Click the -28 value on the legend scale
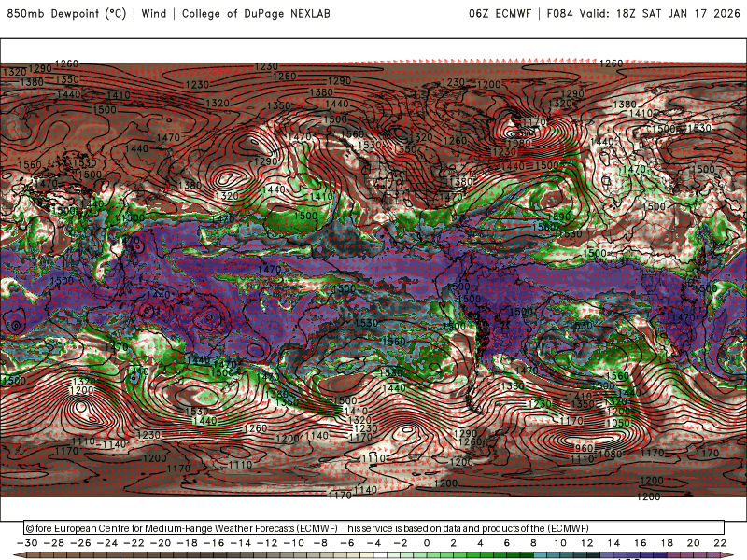This screenshot has width=747, height=560. point(54,543)
